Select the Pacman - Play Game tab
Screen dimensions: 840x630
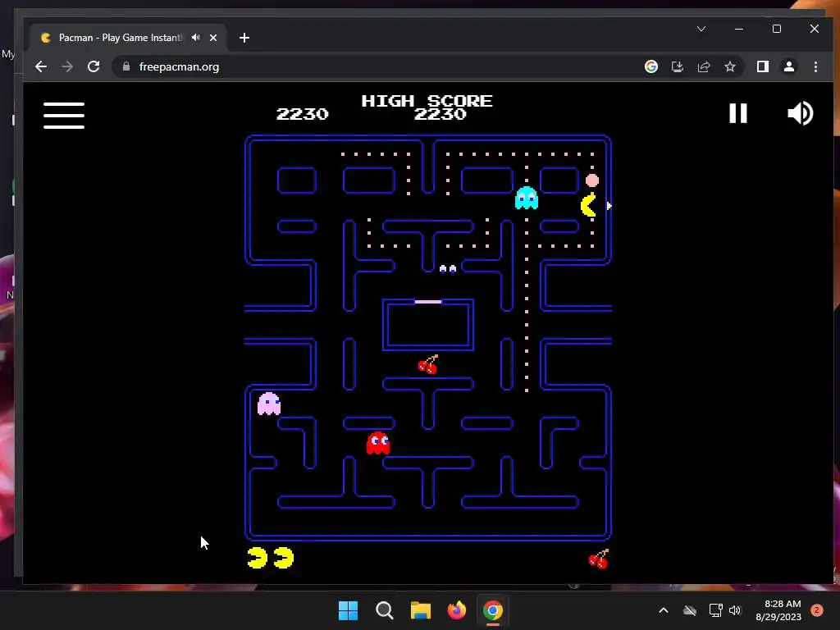(129, 38)
